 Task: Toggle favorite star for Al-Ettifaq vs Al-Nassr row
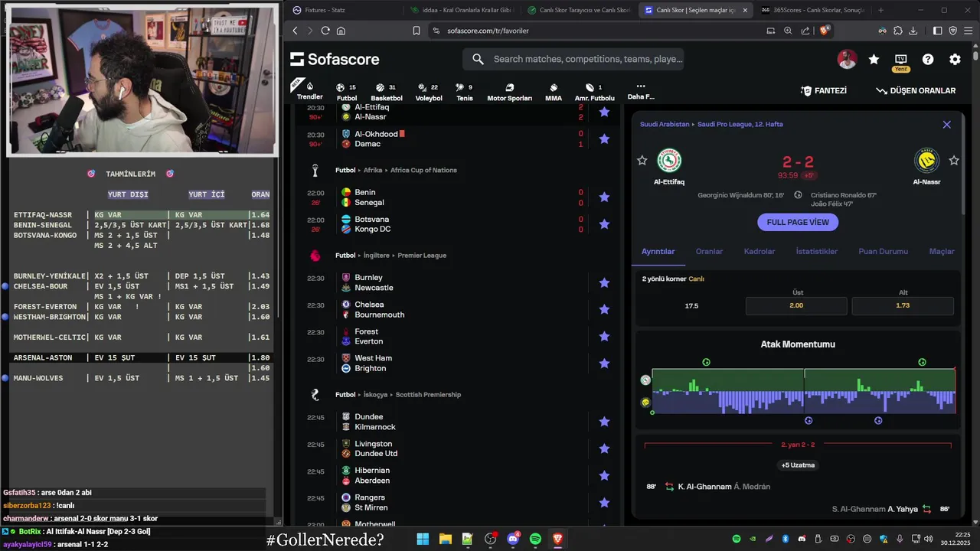604,112
